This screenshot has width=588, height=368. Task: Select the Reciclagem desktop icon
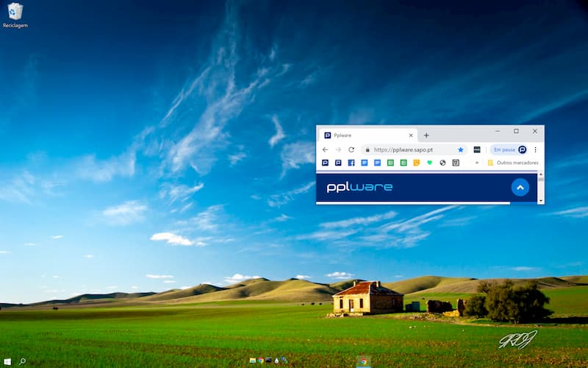(x=15, y=15)
